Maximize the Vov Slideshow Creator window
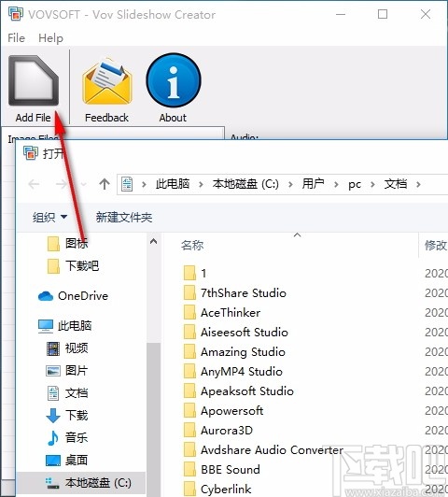 pos(383,14)
